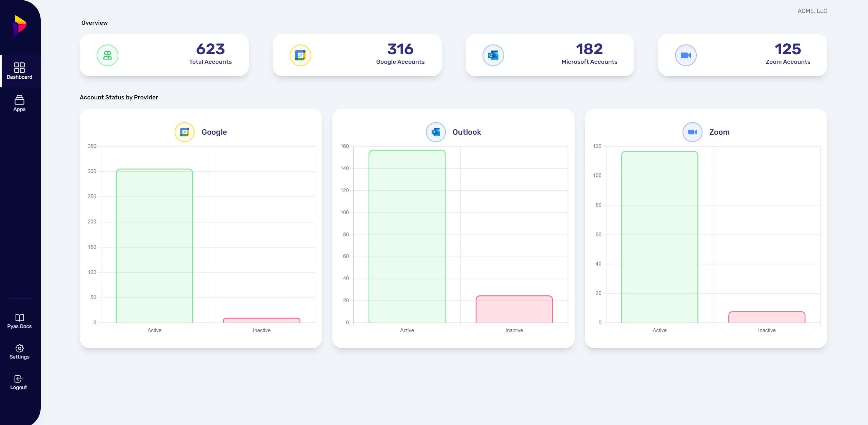Click Zoom camera icon in overview card
Image resolution: width=868 pixels, height=425 pixels.
click(x=686, y=55)
